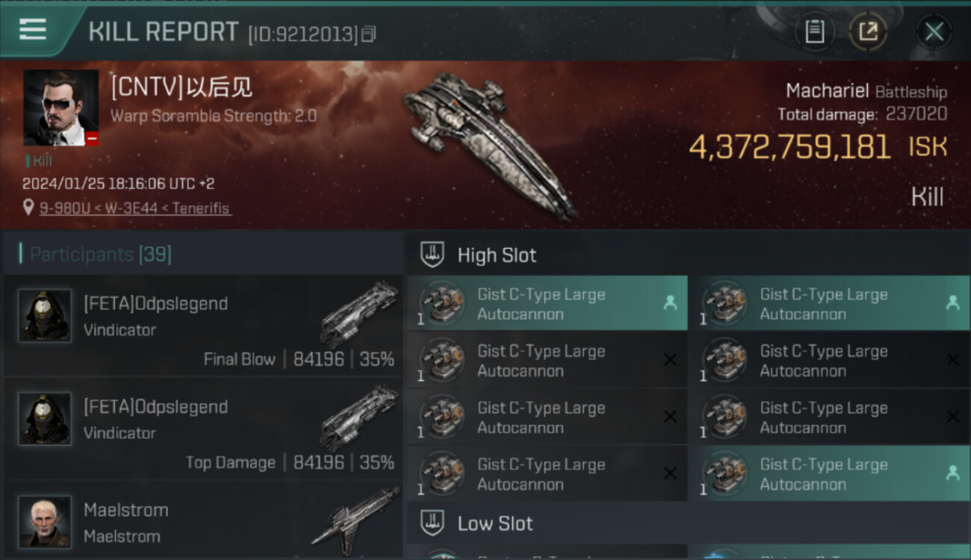Image resolution: width=971 pixels, height=560 pixels.
Task: Copy the kill report ID
Action: click(x=368, y=34)
